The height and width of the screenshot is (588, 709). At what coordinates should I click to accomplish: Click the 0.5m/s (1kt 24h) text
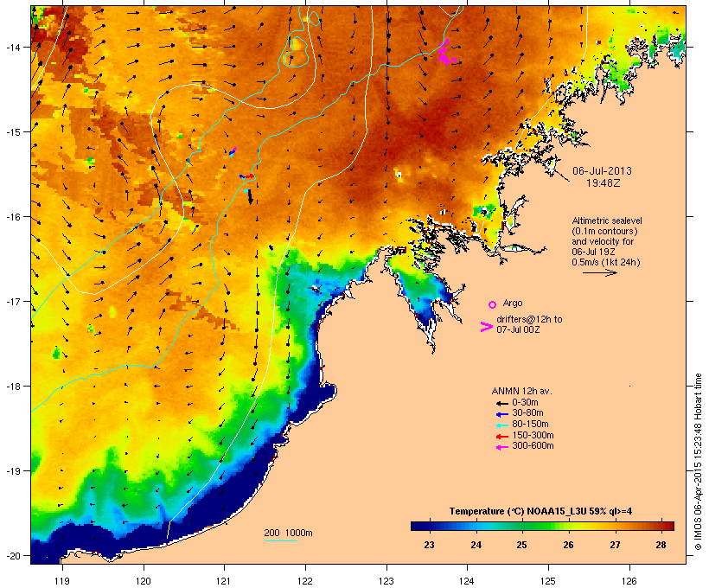(x=606, y=262)
